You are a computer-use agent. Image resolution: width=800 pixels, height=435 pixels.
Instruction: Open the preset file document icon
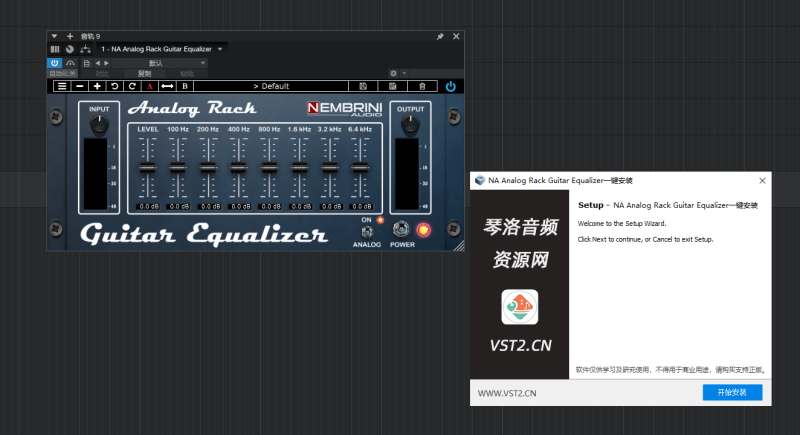87,63
